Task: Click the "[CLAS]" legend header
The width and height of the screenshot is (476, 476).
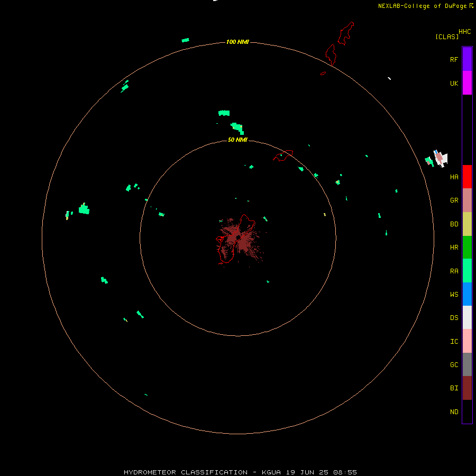Action: coord(447,36)
